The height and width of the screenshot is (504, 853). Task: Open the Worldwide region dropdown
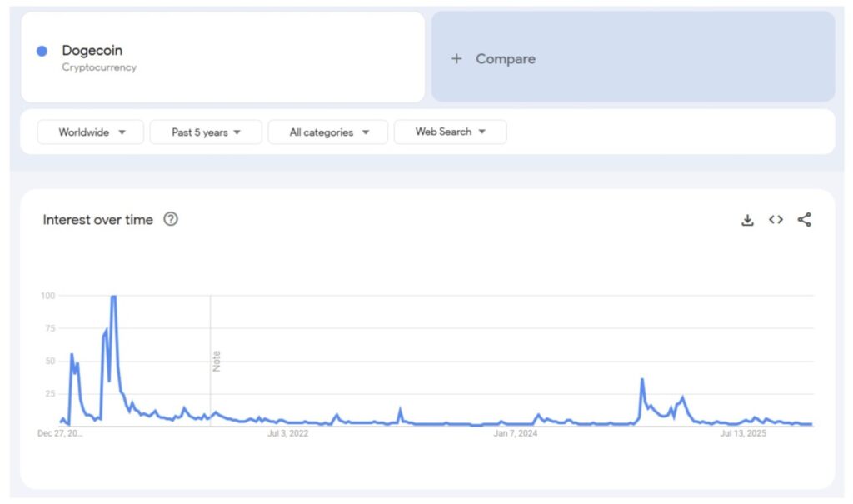point(91,132)
